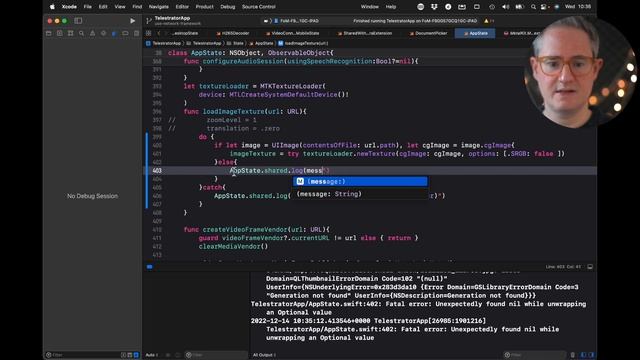Click line number 406 in the gutter
This screenshot has width=640, height=360.
point(157,196)
